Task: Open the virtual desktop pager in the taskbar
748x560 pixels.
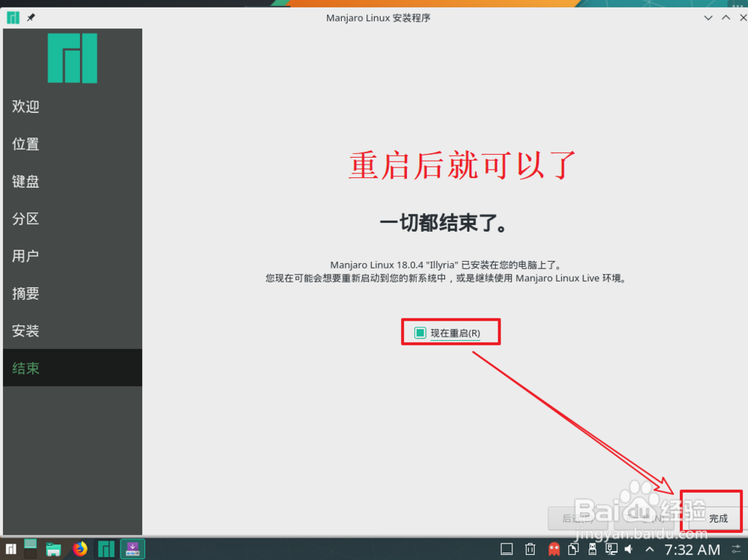Action: (x=31, y=549)
